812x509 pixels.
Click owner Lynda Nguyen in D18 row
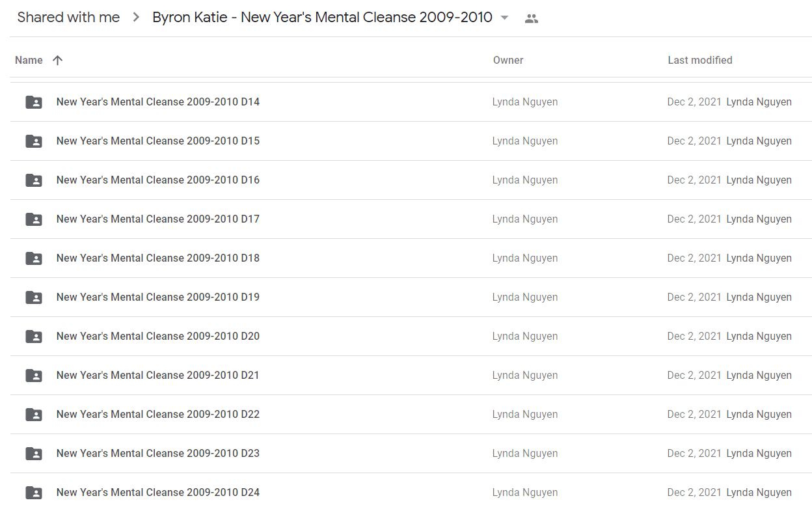(525, 258)
